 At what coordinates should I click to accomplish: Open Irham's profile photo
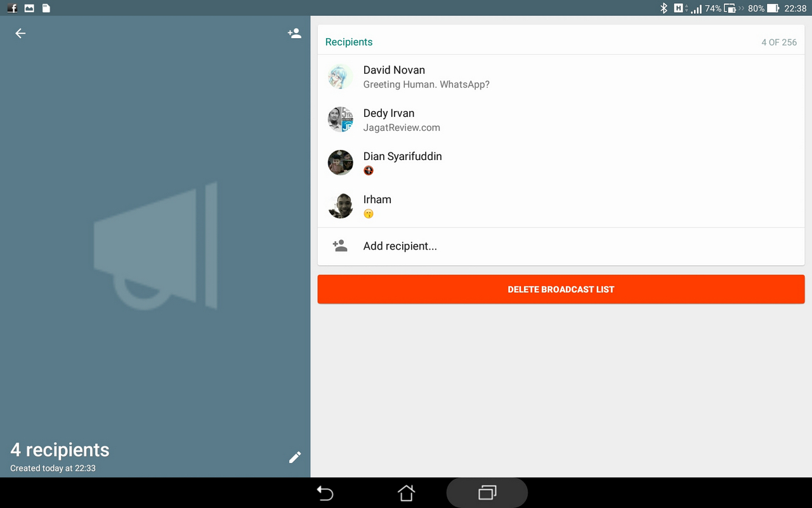(x=341, y=206)
